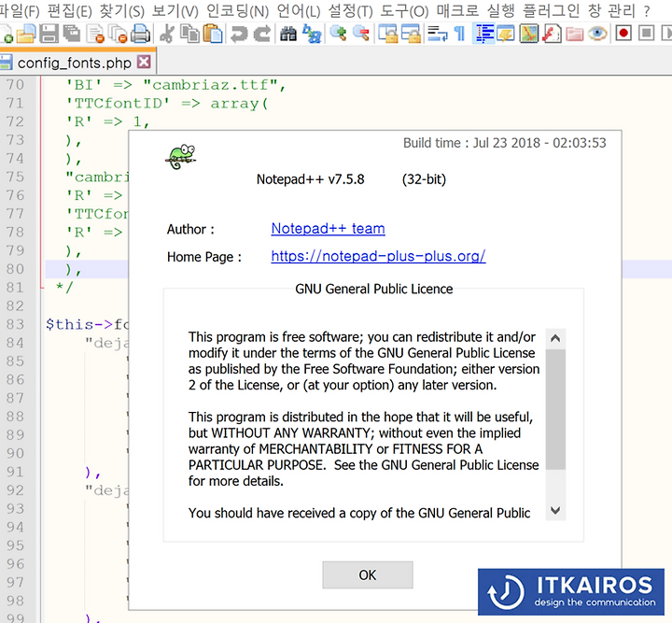672x623 pixels.
Task: Click the licence scrollbar thumb
Action: coord(555,409)
